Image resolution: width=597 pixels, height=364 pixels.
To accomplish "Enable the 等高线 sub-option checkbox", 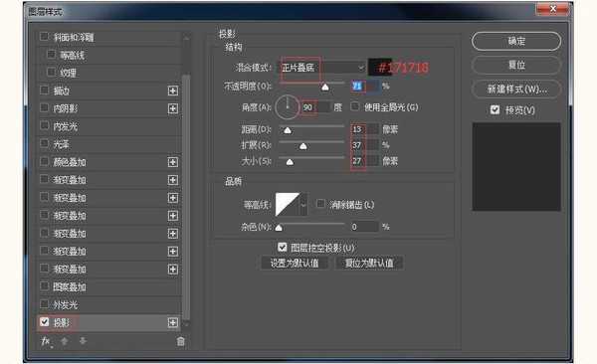I will point(51,55).
